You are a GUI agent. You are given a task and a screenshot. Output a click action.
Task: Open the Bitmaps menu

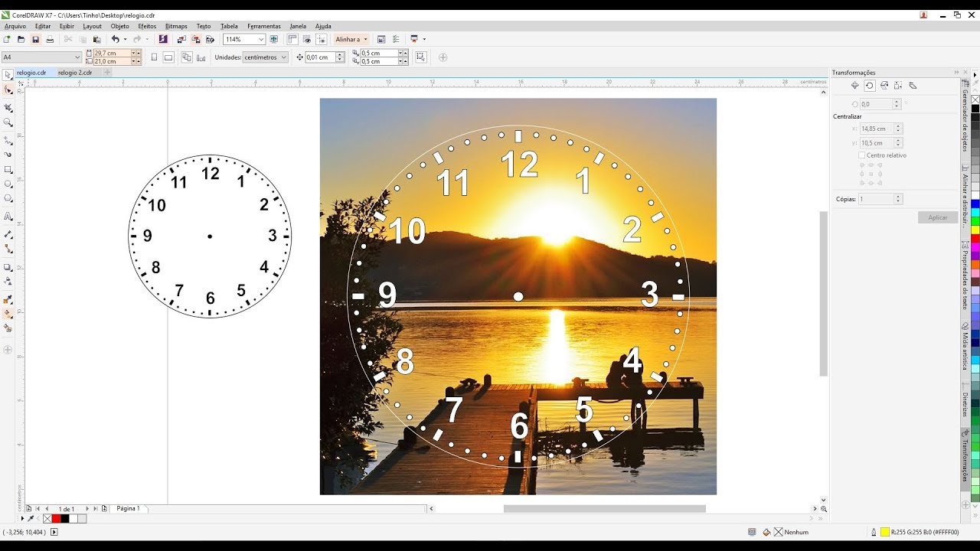tap(176, 26)
